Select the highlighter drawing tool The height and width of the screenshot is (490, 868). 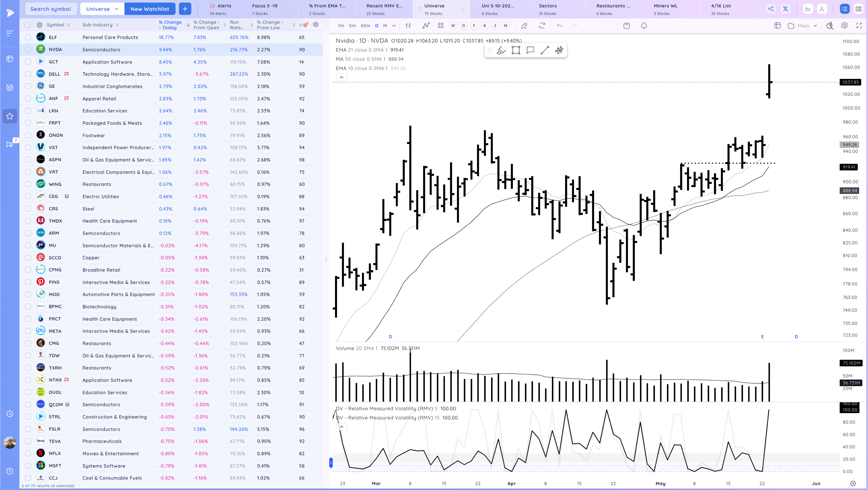pos(501,51)
